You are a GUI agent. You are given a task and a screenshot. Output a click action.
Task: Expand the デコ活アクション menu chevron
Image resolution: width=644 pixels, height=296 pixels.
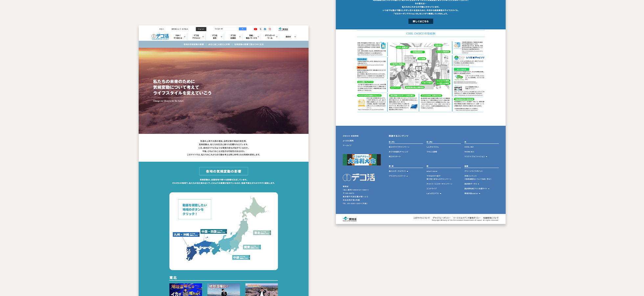203,37
